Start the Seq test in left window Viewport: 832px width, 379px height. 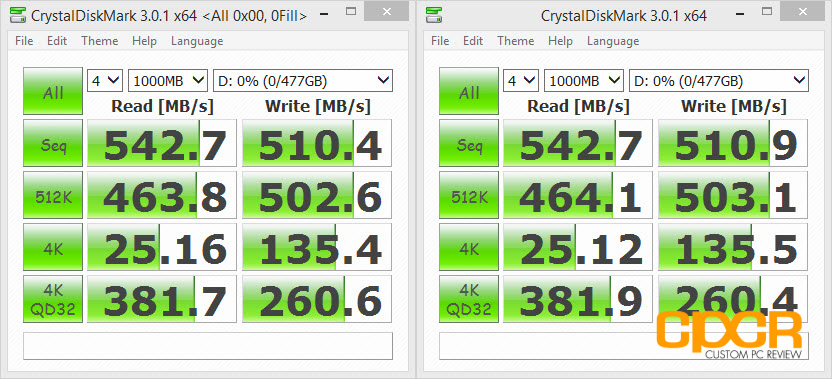tap(53, 143)
